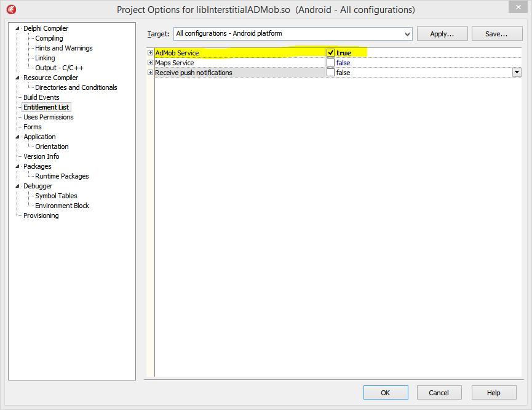
Task: Expand the Maps Service entry
Action: pos(150,62)
